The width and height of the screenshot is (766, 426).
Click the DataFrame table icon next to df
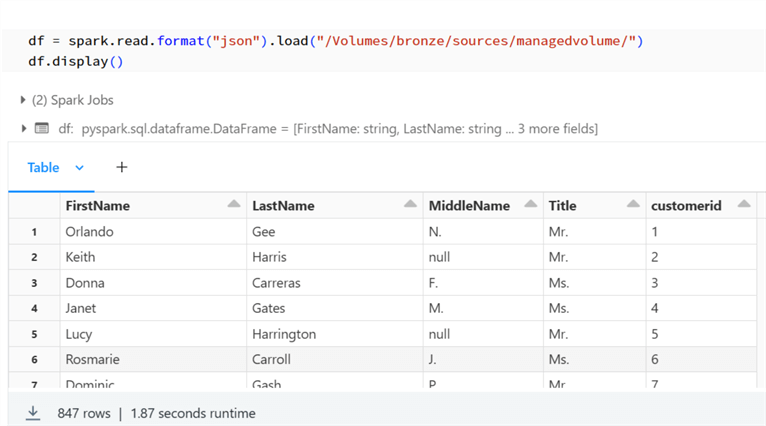(42, 128)
